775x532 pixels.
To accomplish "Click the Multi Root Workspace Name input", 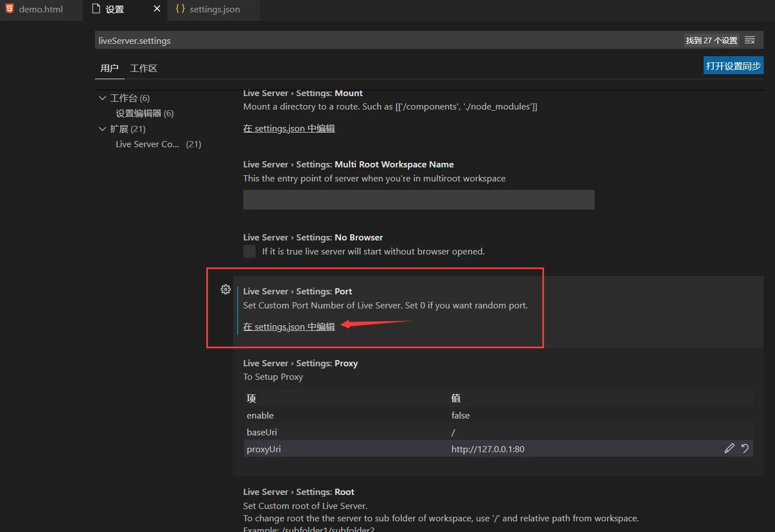I will pyautogui.click(x=419, y=199).
